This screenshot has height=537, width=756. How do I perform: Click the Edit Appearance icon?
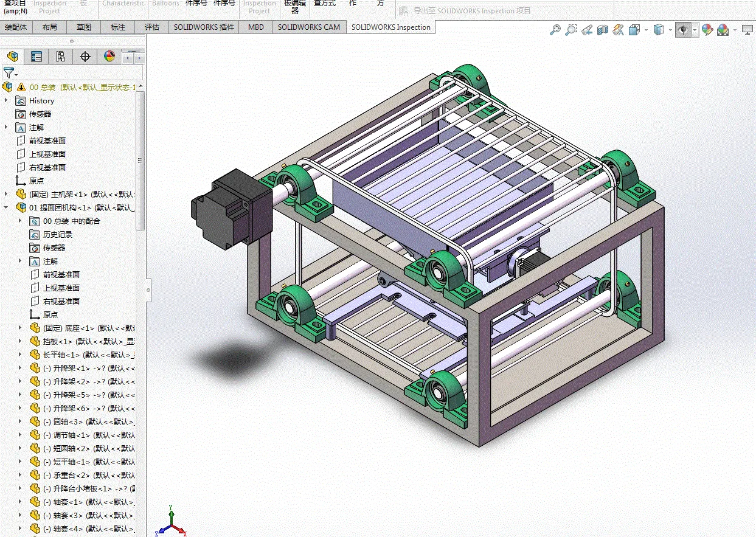click(x=707, y=30)
